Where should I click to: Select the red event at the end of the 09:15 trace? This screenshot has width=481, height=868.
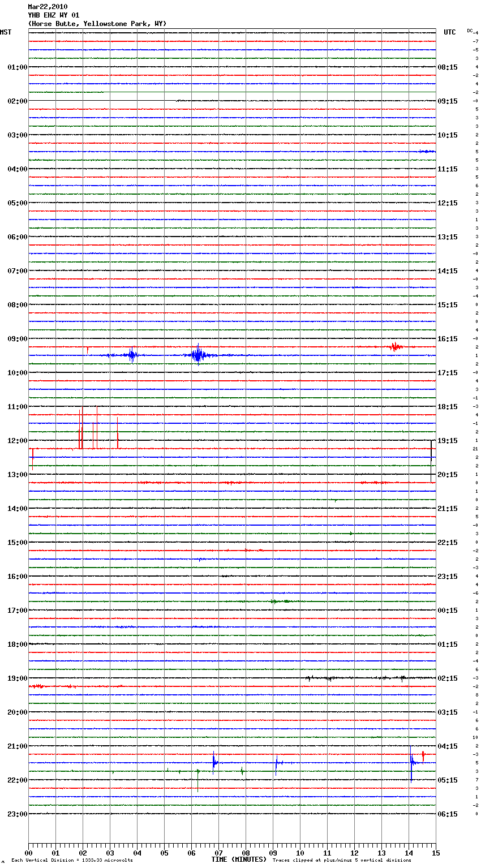(x=396, y=347)
